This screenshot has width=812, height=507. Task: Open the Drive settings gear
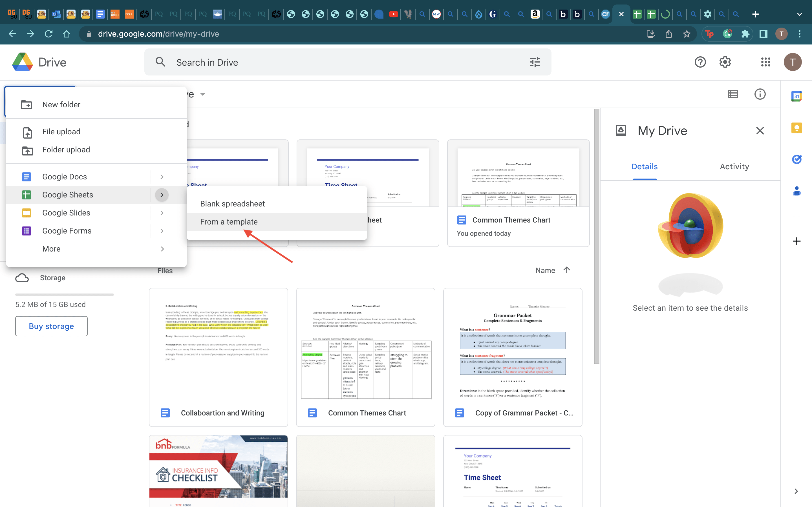(725, 62)
